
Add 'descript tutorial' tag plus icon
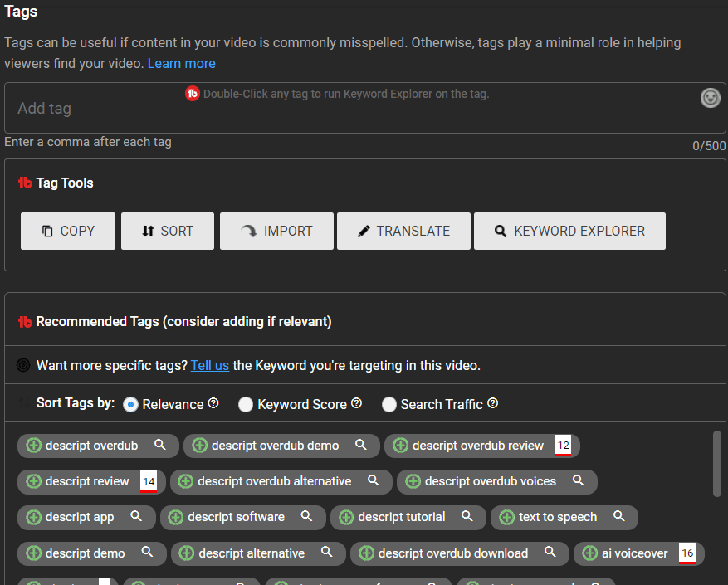click(x=346, y=517)
